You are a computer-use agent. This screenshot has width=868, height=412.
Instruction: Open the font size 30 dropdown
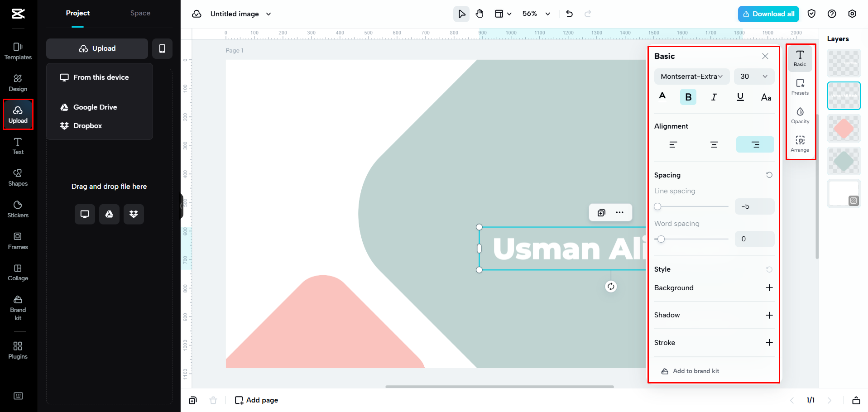pos(754,77)
